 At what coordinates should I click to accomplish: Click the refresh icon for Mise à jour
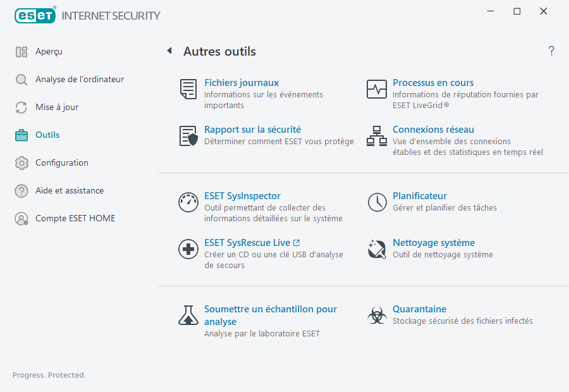point(21,107)
